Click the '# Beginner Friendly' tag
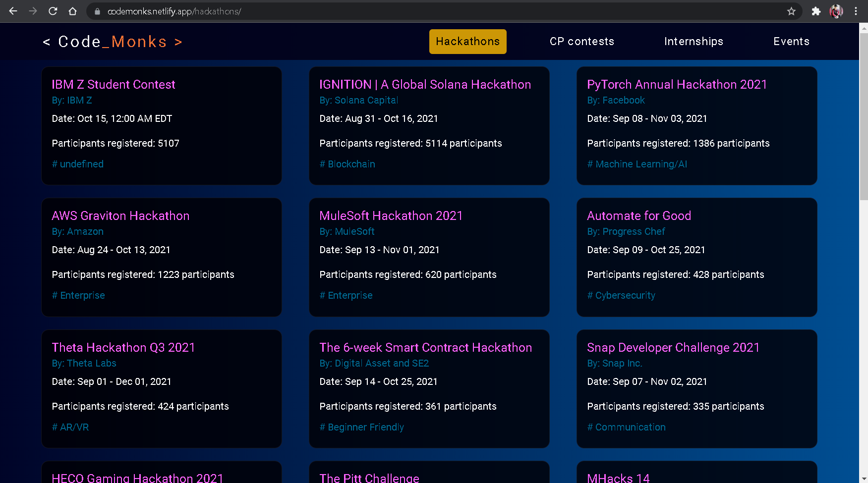 click(x=362, y=427)
